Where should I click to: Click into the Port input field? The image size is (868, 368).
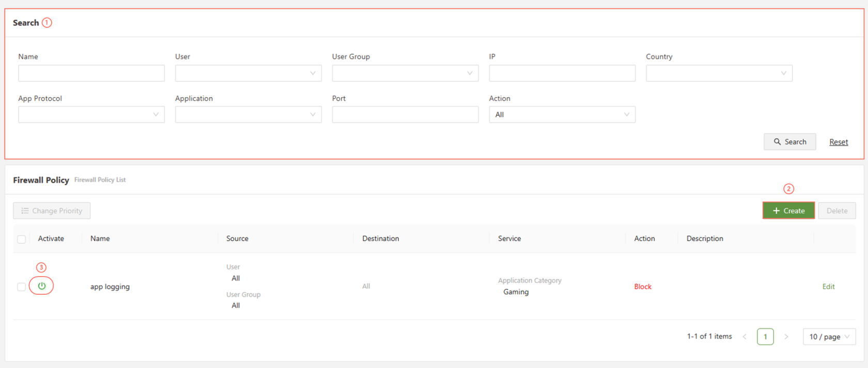point(405,115)
